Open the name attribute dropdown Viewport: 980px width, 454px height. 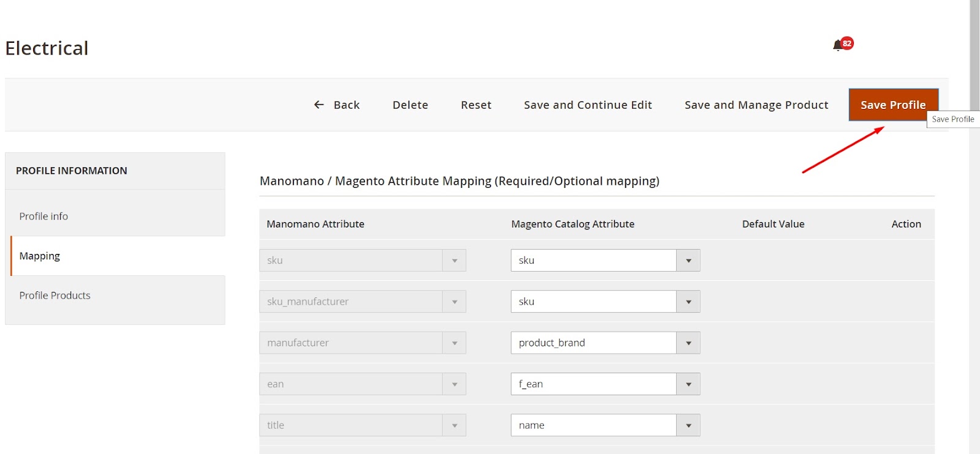coord(688,425)
